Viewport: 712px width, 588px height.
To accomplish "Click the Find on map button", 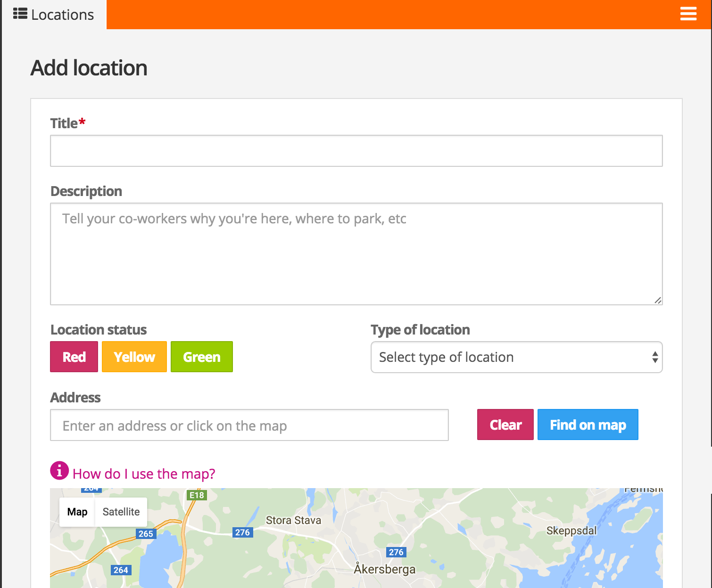I will 588,425.
